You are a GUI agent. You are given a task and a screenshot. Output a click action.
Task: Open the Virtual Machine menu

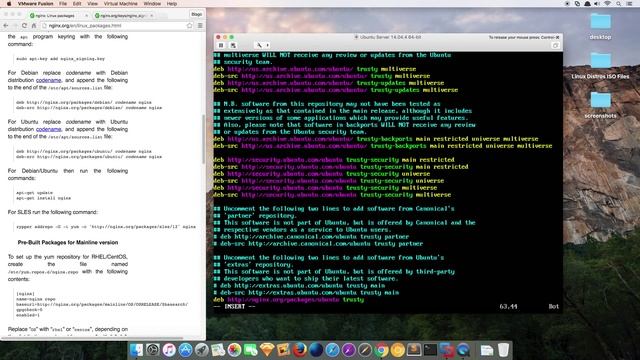click(120, 4)
